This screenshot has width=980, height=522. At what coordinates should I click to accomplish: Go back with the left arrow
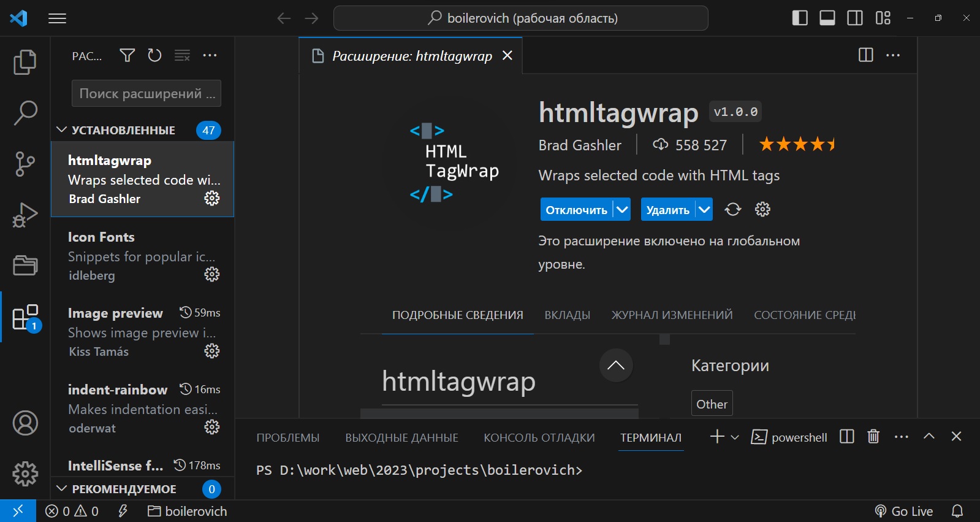tap(284, 18)
